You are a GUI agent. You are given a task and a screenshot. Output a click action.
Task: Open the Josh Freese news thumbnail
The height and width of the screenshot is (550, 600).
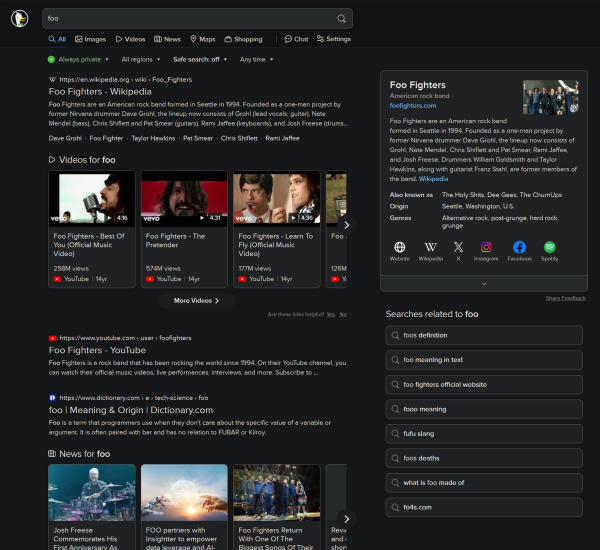tap(92, 493)
